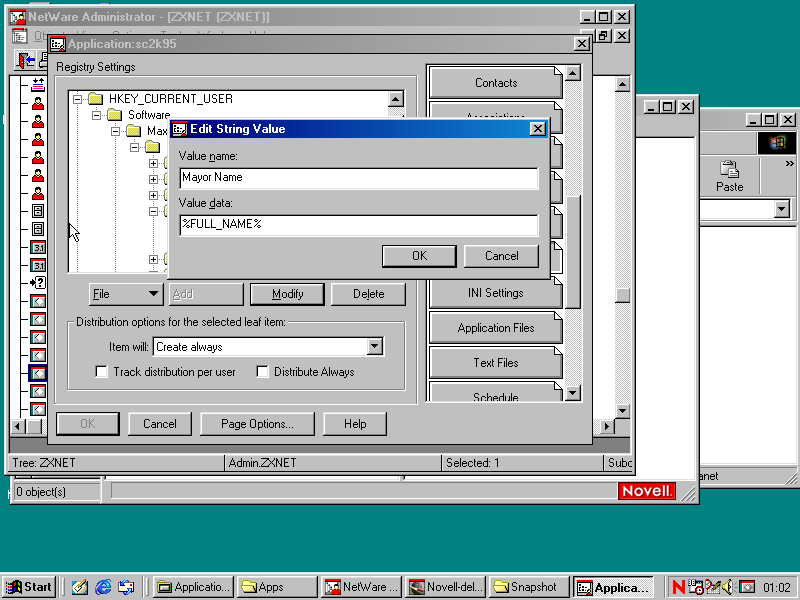800x600 pixels.
Task: Click the task scheduler tray icon
Action: [x=695, y=587]
